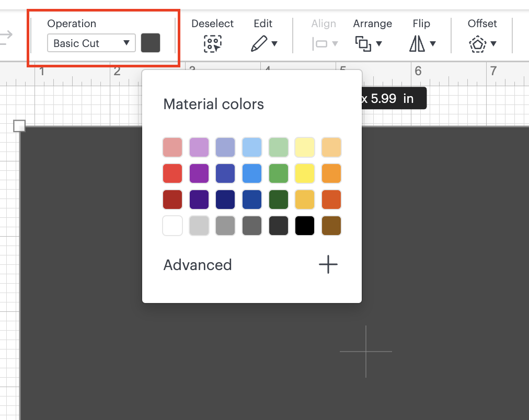Expand the Offset dropdown arrow

tap(493, 44)
